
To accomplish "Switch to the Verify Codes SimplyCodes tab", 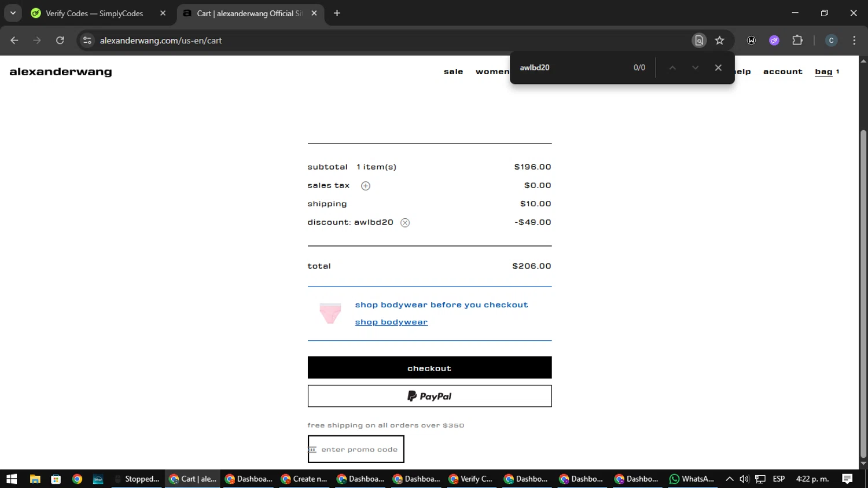I will click(95, 13).
